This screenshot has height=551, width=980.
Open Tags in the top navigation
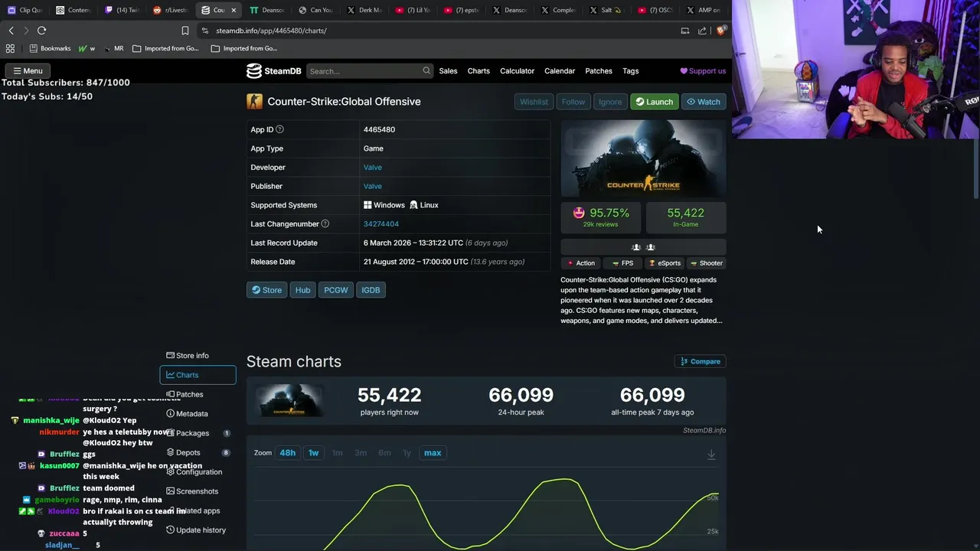coord(631,71)
